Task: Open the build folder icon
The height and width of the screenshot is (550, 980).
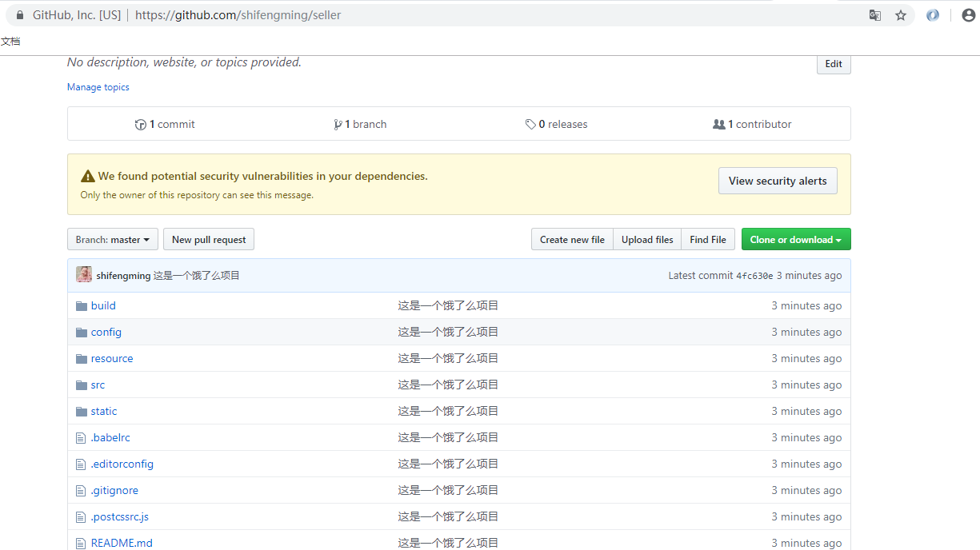Action: [x=81, y=305]
